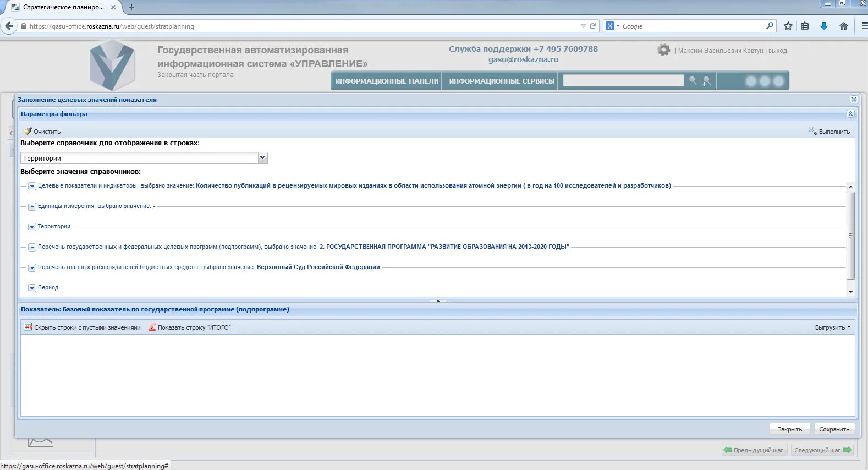This screenshot has height=470, width=868.
Task: Click Максим Васильевич Ковтун user name
Action: pos(721,51)
